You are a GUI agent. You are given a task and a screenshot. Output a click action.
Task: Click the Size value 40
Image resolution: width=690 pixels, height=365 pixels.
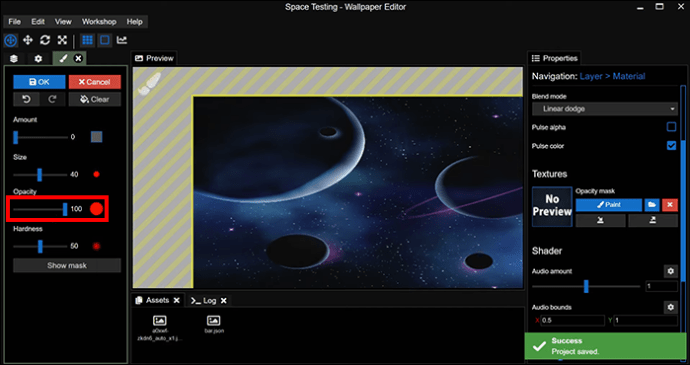[74, 175]
